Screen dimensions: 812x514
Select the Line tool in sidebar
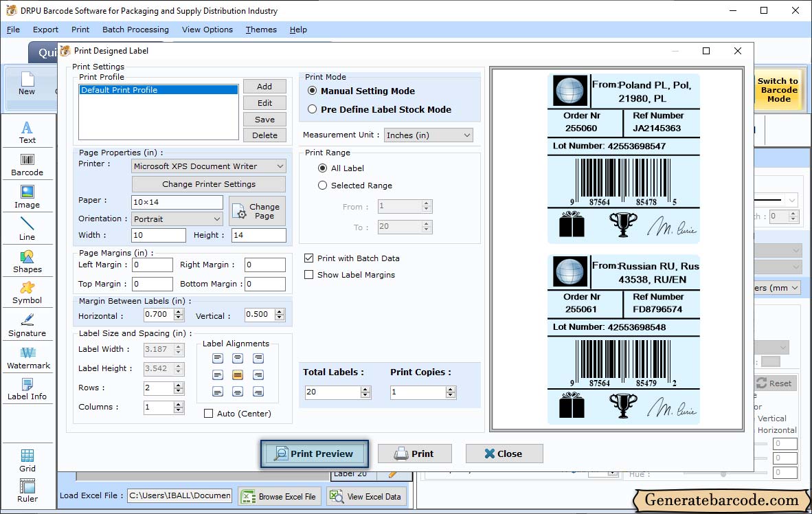(x=27, y=229)
